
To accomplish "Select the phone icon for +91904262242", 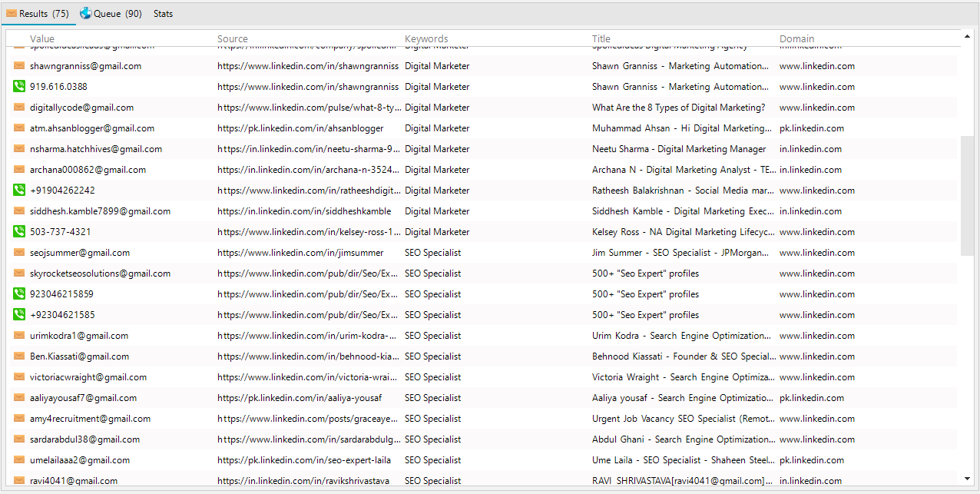I will click(x=19, y=191).
